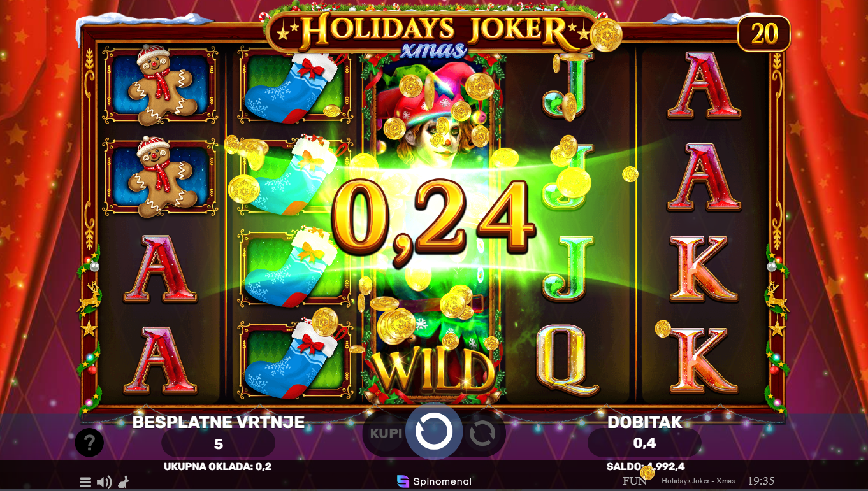The image size is (868, 491).
Task: Spin the reels with center button
Action: (434, 432)
